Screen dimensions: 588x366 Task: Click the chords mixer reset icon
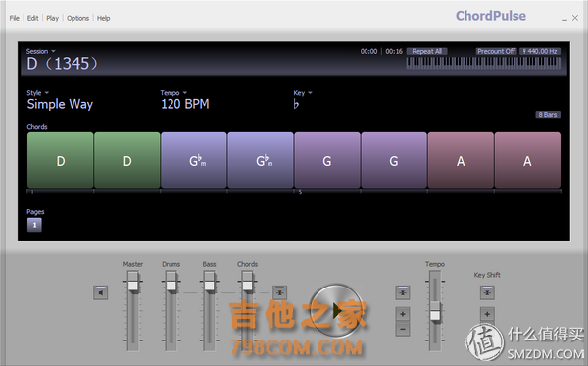tap(279, 292)
